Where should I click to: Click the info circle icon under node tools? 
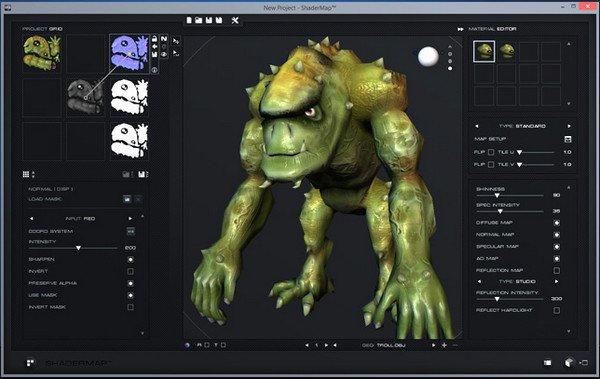(x=154, y=70)
